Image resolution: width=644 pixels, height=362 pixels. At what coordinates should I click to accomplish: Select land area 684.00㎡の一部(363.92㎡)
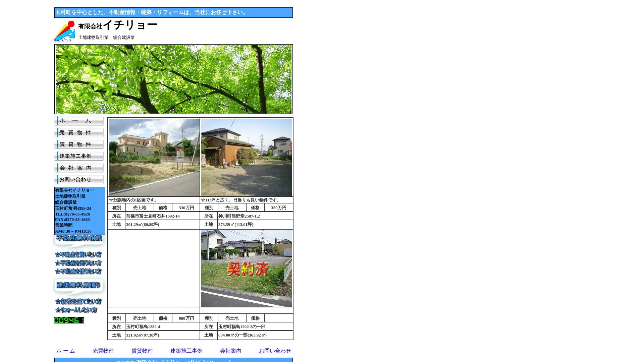[x=243, y=335]
